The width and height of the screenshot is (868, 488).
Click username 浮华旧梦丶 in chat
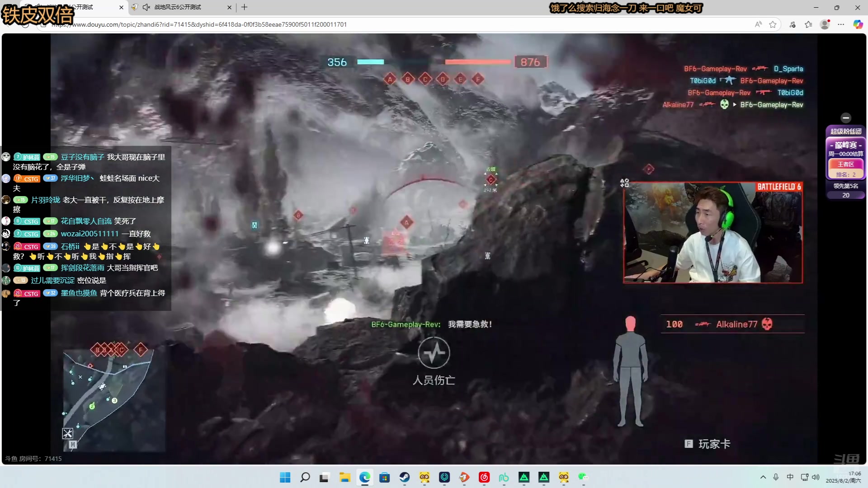78,178
